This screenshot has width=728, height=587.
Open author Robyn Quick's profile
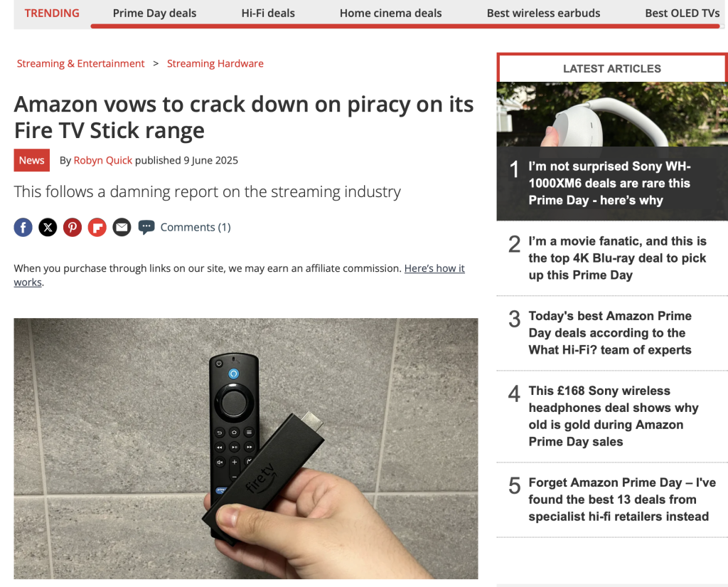[102, 160]
